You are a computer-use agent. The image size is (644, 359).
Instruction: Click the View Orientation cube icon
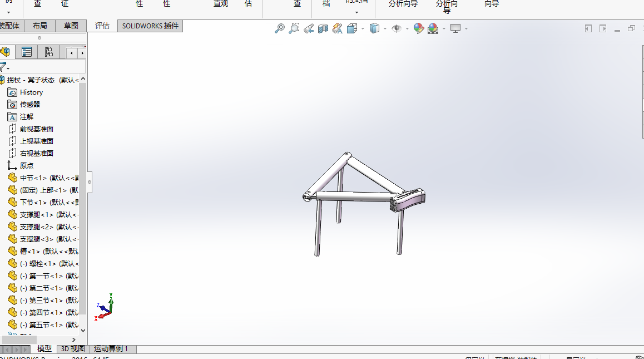352,28
